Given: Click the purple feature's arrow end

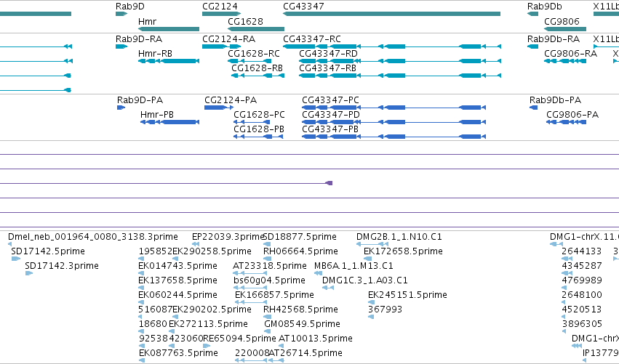Looking at the screenshot, I should (x=329, y=183).
